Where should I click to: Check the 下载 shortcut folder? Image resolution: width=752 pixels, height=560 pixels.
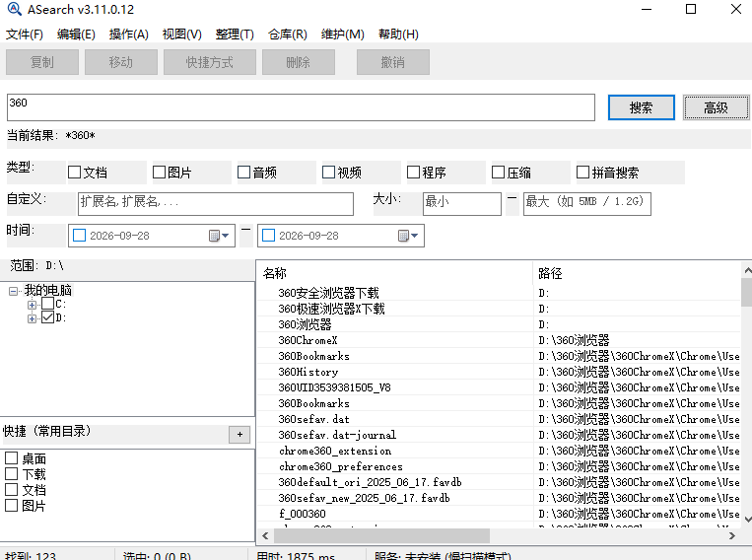pyautogui.click(x=11, y=473)
